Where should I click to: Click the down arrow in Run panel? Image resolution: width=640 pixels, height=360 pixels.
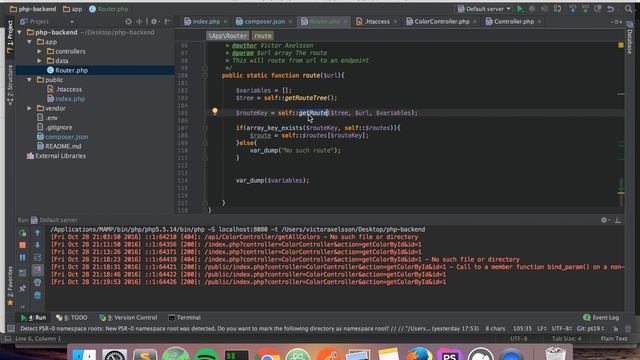pos(37,245)
